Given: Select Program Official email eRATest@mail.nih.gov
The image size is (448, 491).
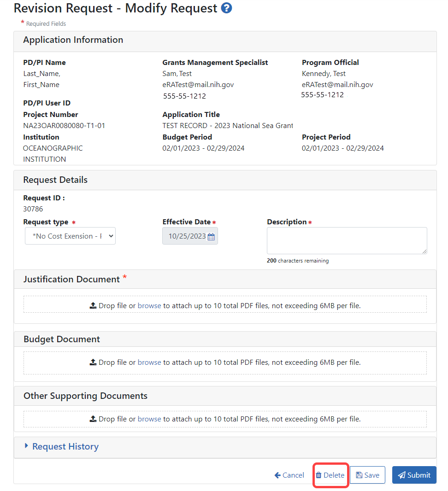Looking at the screenshot, I should [x=337, y=85].
